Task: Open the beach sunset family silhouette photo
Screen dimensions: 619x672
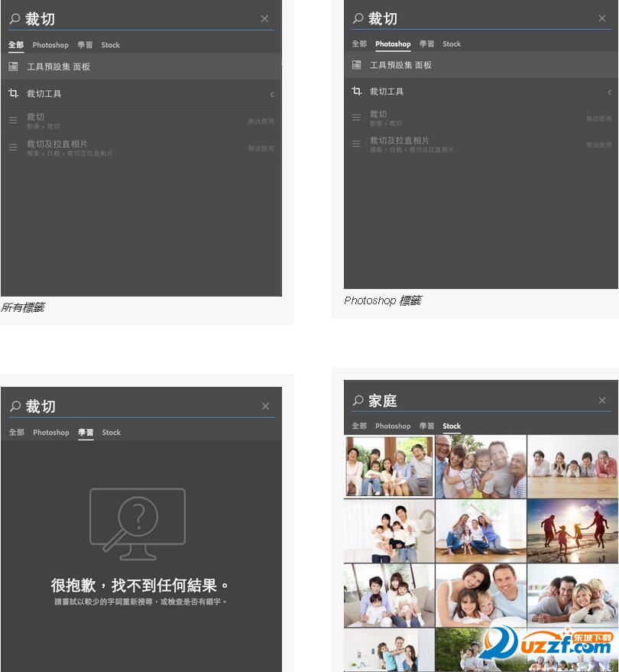Action: 572,531
